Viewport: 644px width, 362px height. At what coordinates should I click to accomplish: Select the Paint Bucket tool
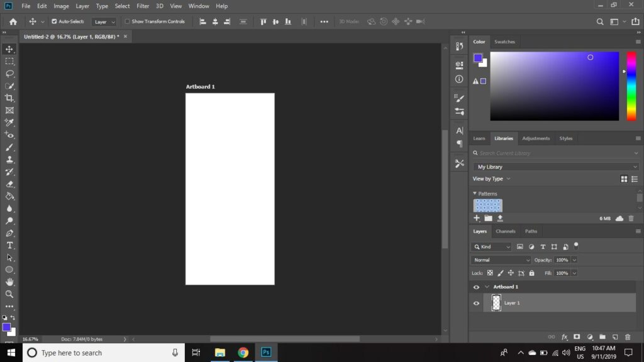pyautogui.click(x=9, y=196)
